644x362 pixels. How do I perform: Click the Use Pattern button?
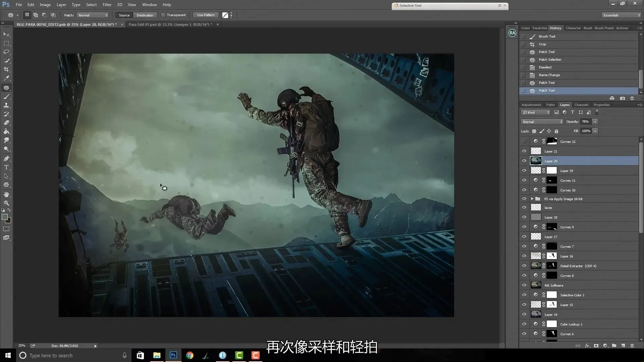206,15
